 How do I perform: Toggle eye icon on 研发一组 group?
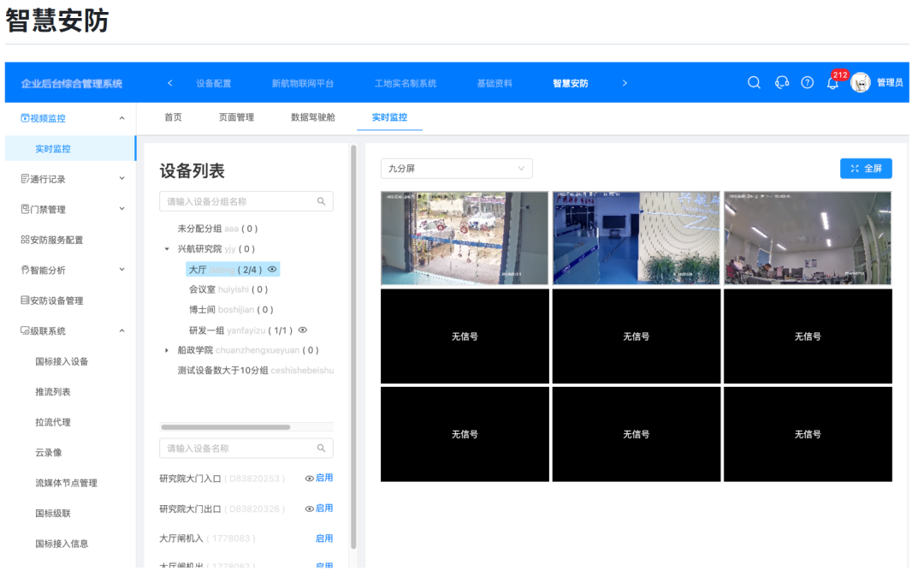pos(303,330)
